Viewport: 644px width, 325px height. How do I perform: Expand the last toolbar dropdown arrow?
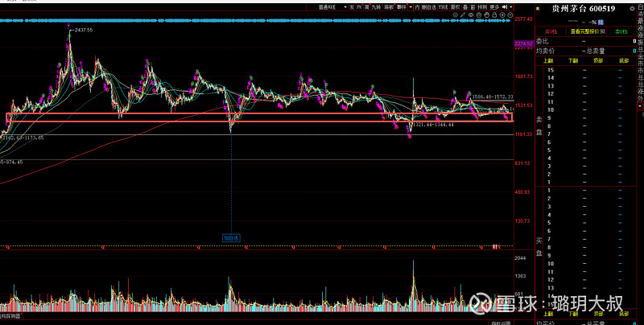point(511,7)
